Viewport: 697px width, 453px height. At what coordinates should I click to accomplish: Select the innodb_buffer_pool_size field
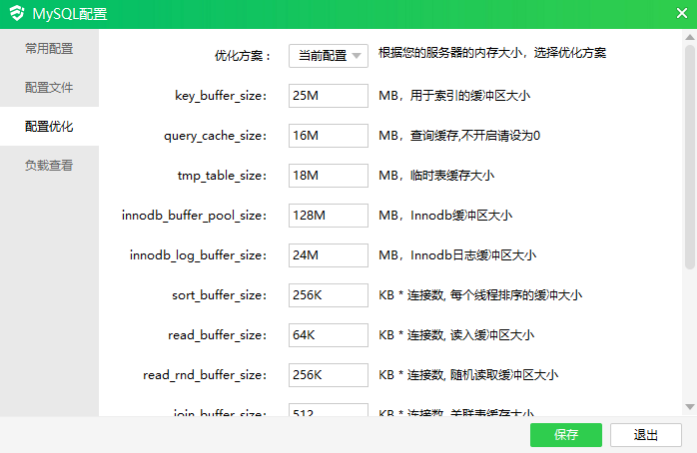point(328,215)
